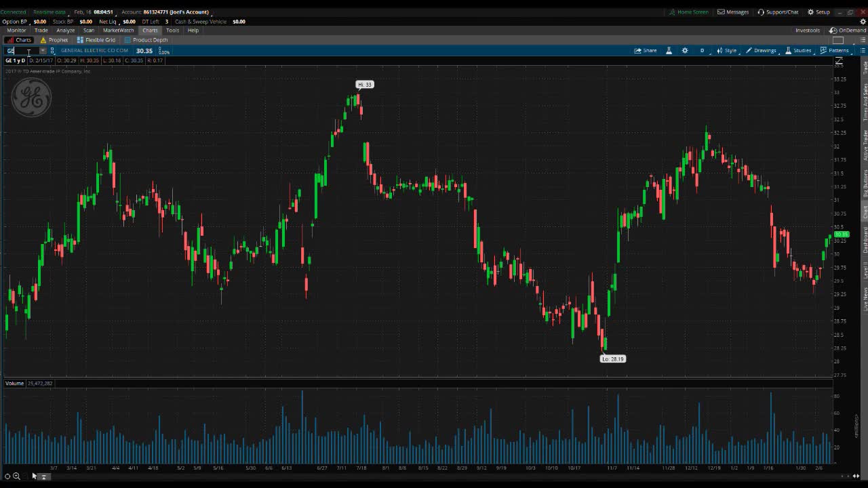Click the Realtime data status indicator
The width and height of the screenshot is (868, 488).
(50, 12)
